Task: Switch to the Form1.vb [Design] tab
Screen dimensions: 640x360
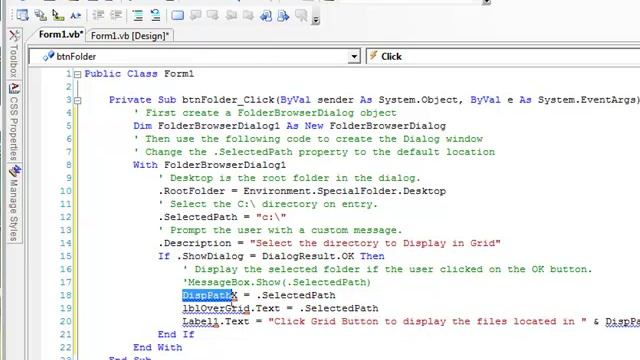Action: (130, 36)
